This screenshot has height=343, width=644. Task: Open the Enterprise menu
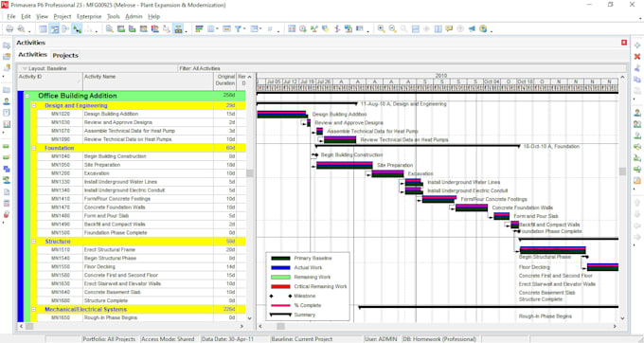89,16
